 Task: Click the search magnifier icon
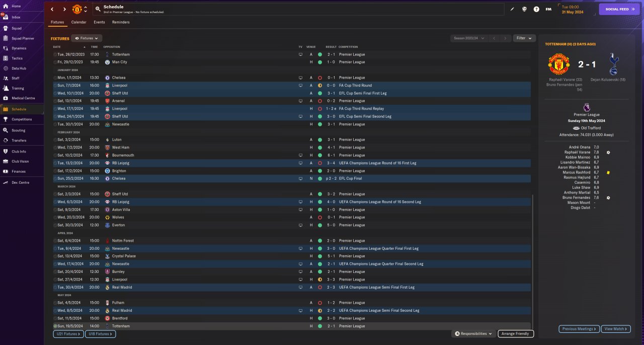tap(97, 9)
